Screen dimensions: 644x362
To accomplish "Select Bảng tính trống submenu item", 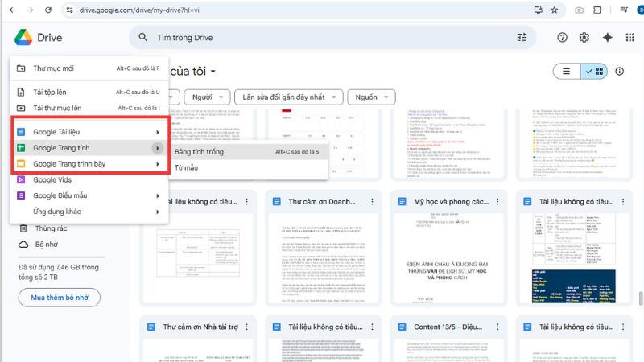I will (x=199, y=151).
